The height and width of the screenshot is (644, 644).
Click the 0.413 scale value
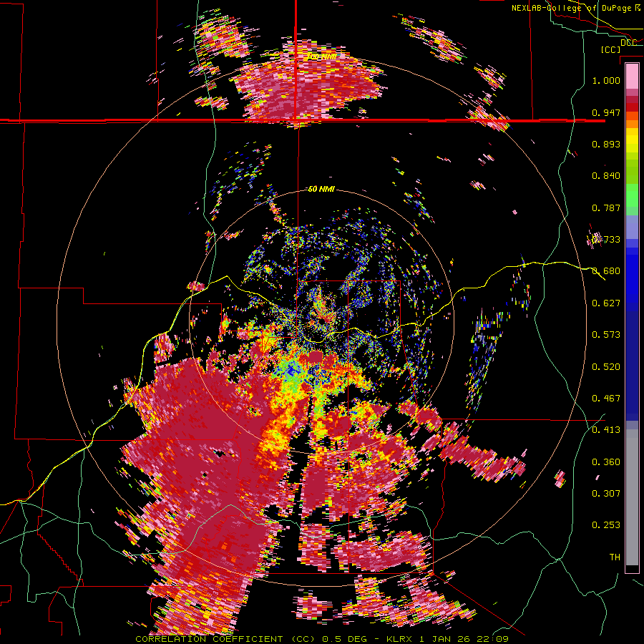click(606, 430)
